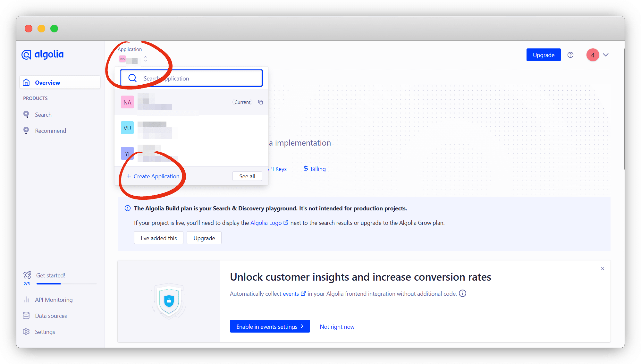This screenshot has width=641, height=364.
Task: Click the info icon beside events description
Action: 462,293
